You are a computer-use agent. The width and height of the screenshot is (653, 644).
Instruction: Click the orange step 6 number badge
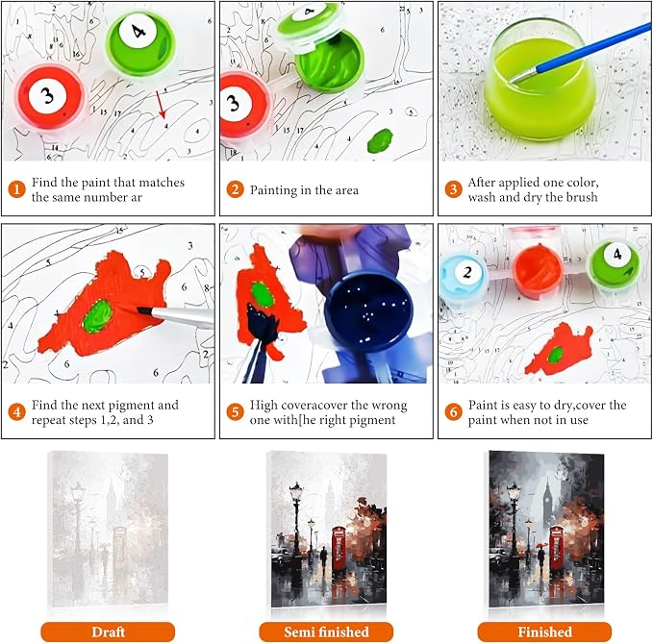click(453, 412)
